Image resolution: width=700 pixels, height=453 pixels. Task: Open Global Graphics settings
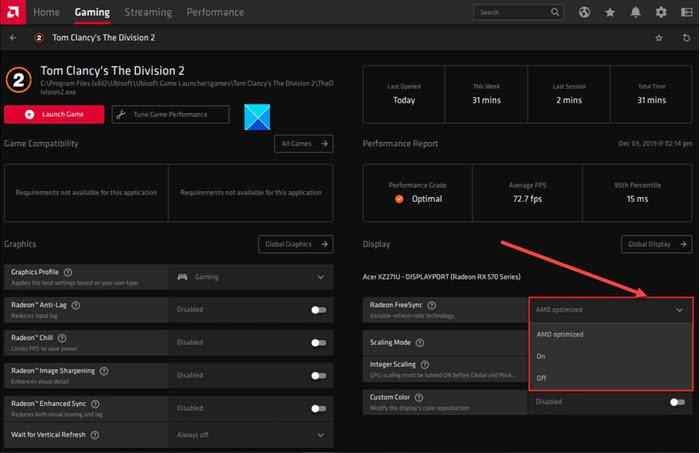coord(296,244)
